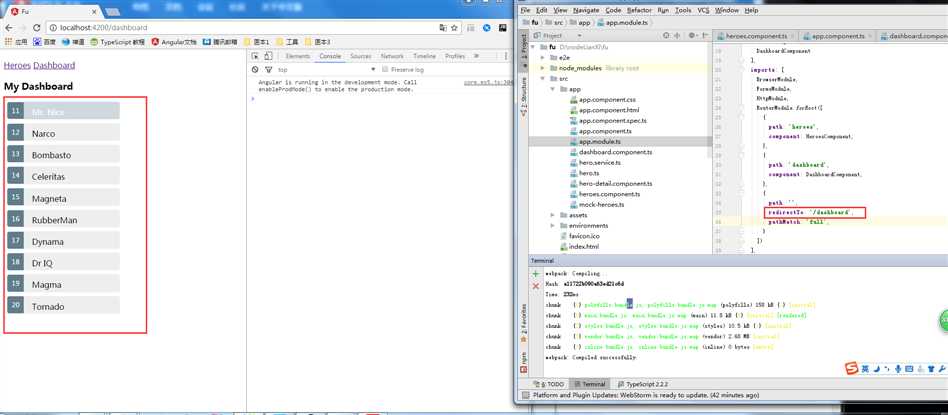
Task: Open TypeScript 2.2.2 tool window tab
Action: 643,384
